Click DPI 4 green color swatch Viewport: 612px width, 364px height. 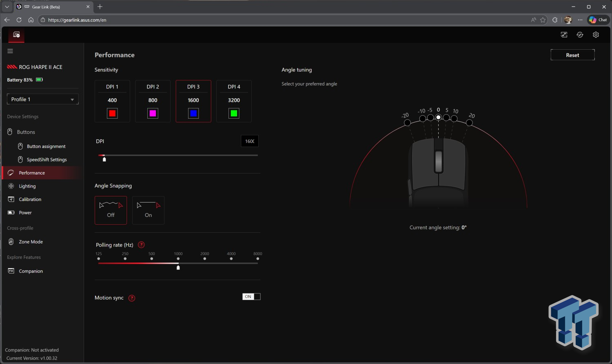pyautogui.click(x=234, y=113)
